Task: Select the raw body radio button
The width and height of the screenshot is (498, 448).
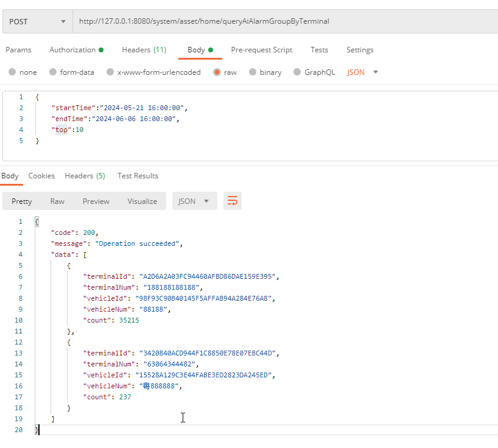Action: [x=217, y=72]
